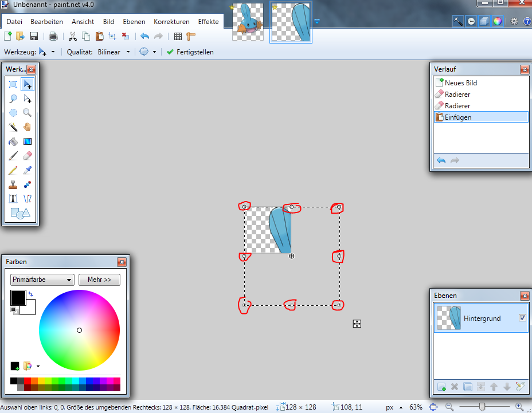Select the Paint Bucket fill tool
532x413 pixels.
click(x=13, y=141)
